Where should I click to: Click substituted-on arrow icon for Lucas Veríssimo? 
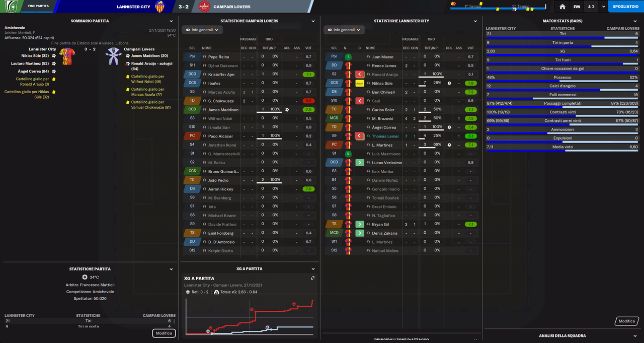click(x=360, y=163)
